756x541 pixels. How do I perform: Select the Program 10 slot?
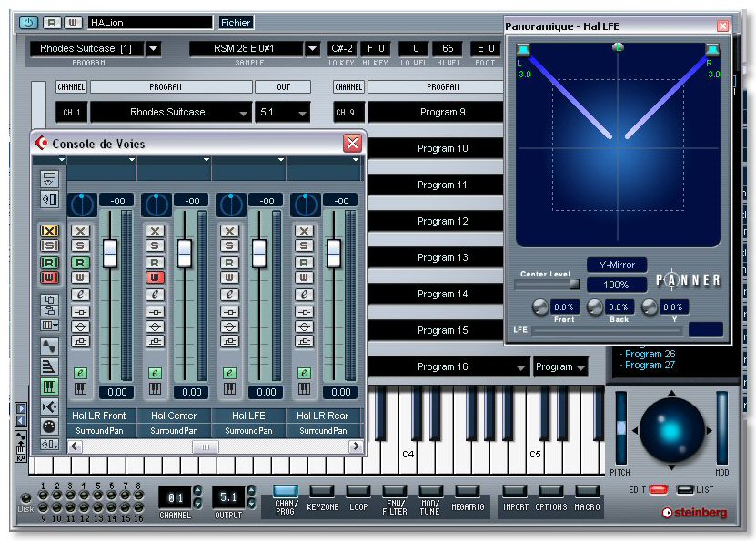(435, 148)
